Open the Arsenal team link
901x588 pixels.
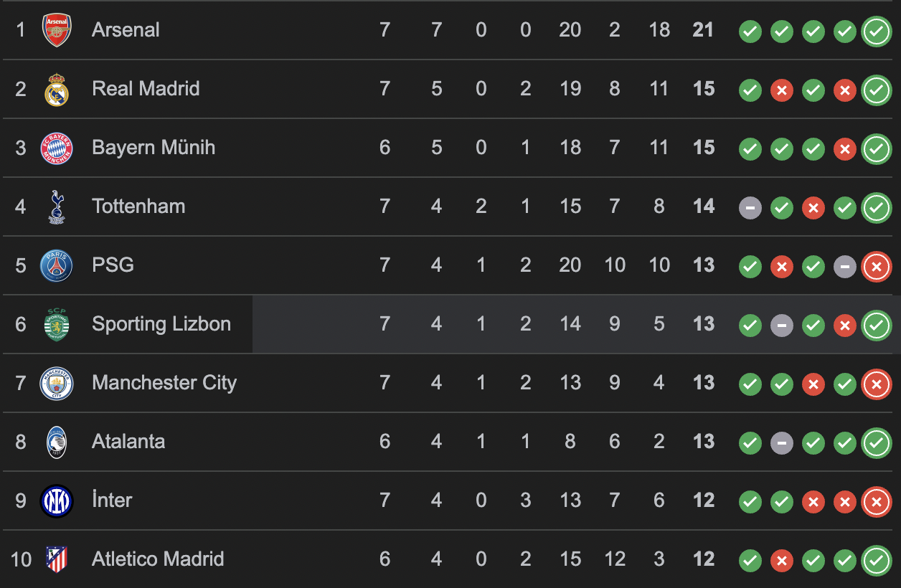coord(126,30)
